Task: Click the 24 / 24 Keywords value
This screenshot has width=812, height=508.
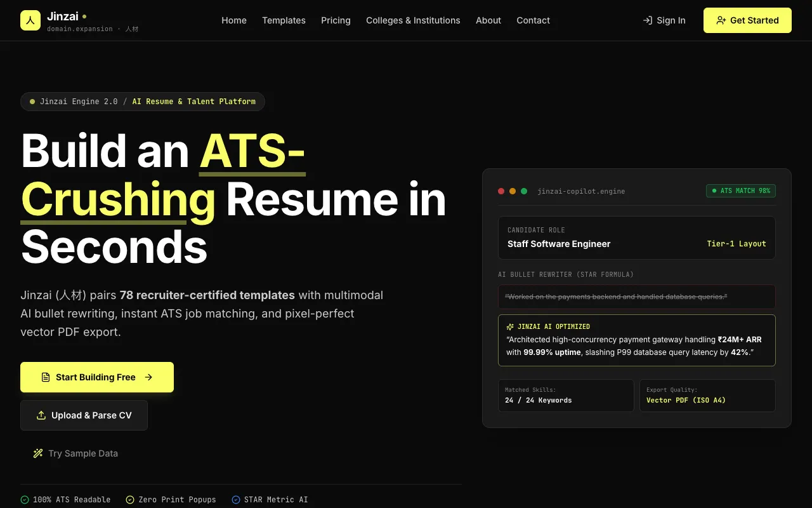Action: [538, 401]
